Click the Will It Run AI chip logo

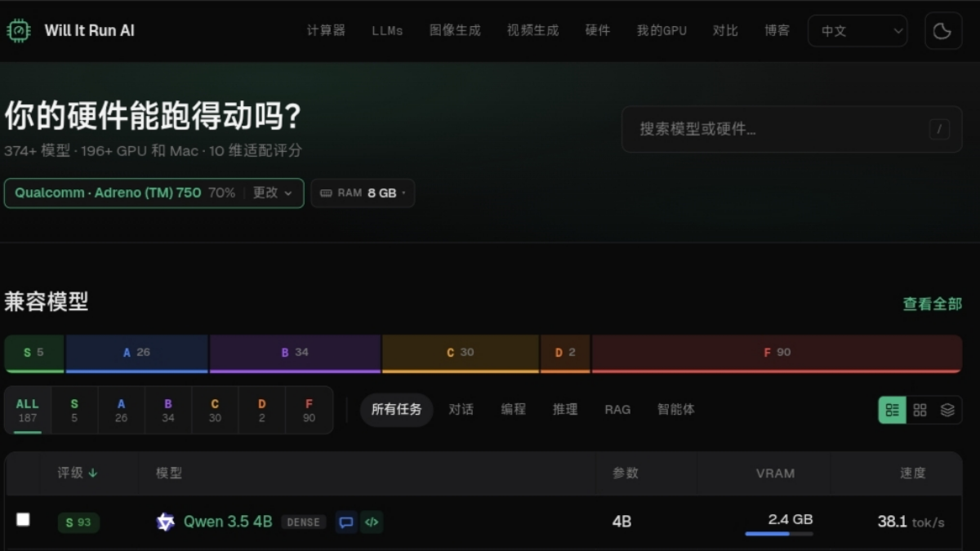18,31
